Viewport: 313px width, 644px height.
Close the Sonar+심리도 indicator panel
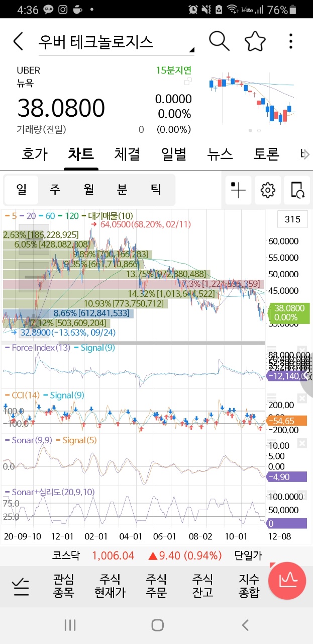(x=301, y=495)
